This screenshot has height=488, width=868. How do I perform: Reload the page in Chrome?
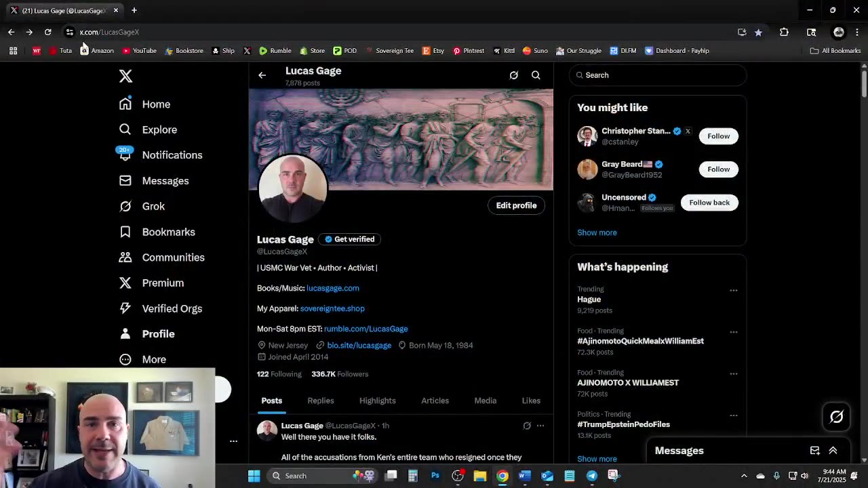(x=47, y=32)
